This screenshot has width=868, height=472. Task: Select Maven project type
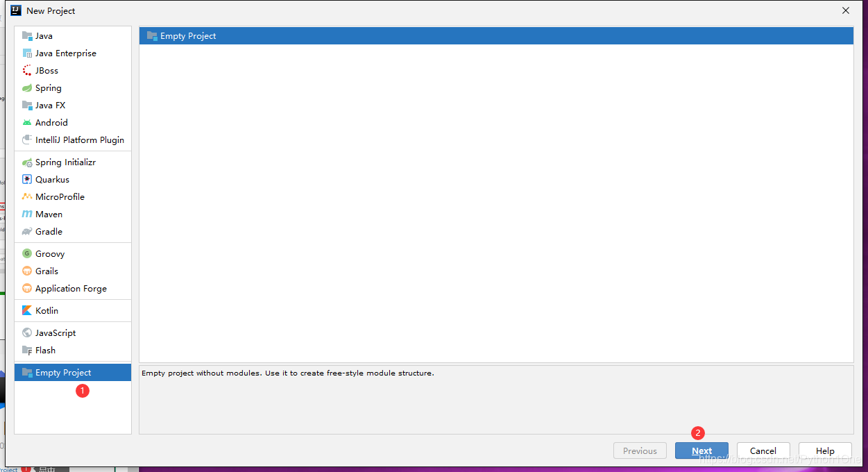[x=73, y=214]
